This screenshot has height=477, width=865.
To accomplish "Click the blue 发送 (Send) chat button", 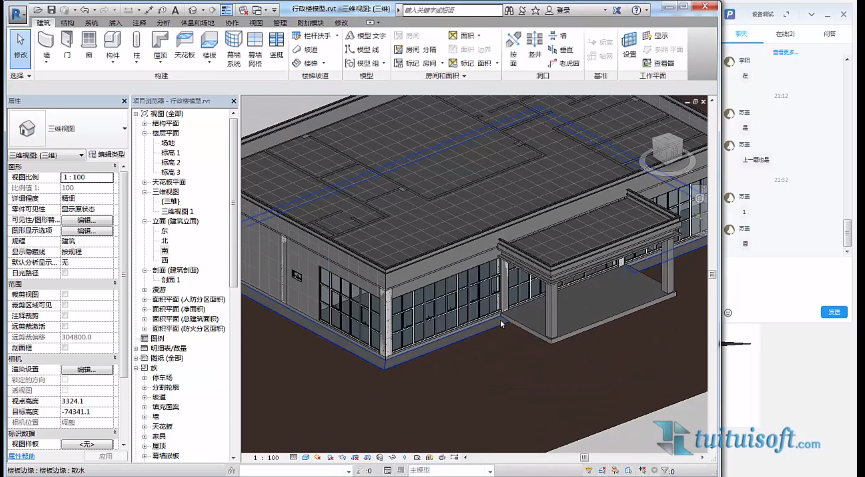I will click(834, 312).
